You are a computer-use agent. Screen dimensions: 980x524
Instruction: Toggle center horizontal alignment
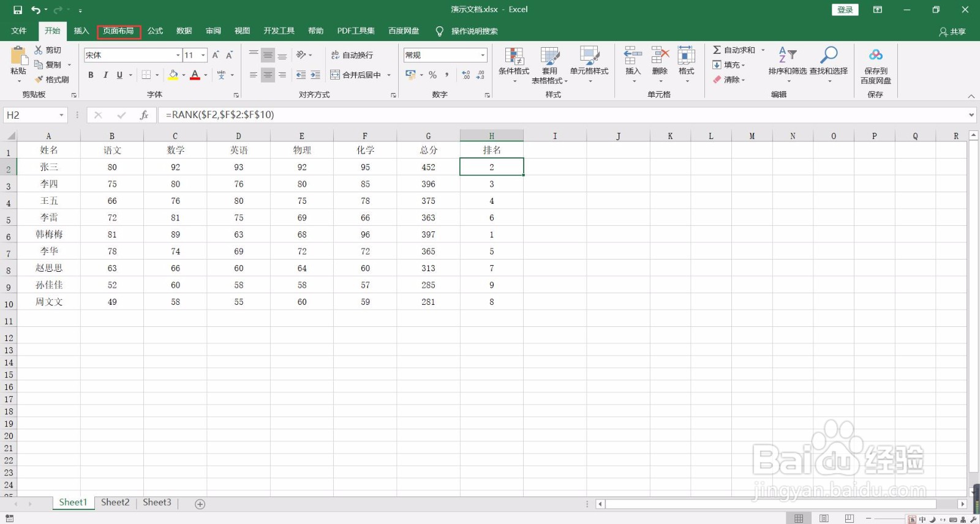268,75
